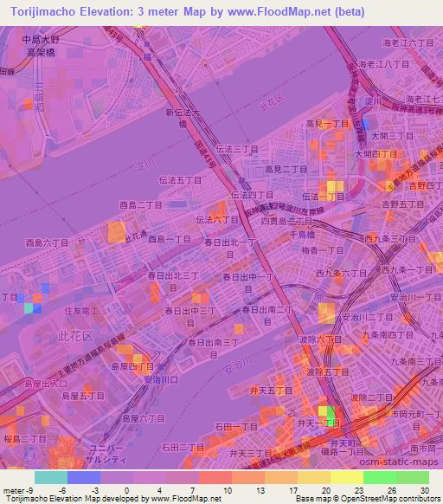This screenshot has width=443, height=504.
Task: Click the 波除六丁目 map label
Action: (320, 339)
